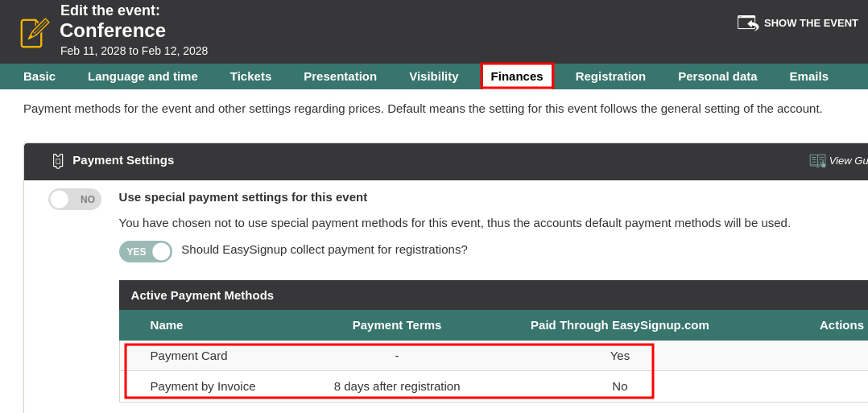The height and width of the screenshot is (413, 868).
Task: Disable EasySignup payment collection toggle
Action: coord(146,251)
